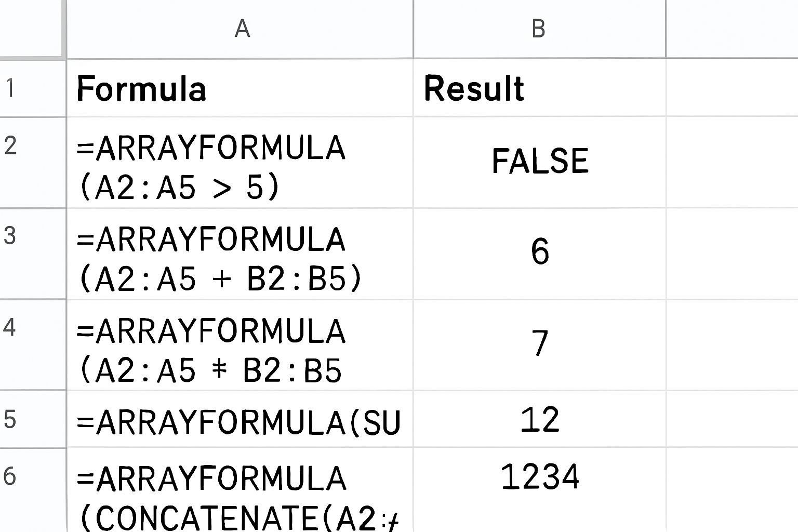This screenshot has width=798, height=532.
Task: Select cell with A2:A5 + B2:B5 formula
Action: (240, 254)
